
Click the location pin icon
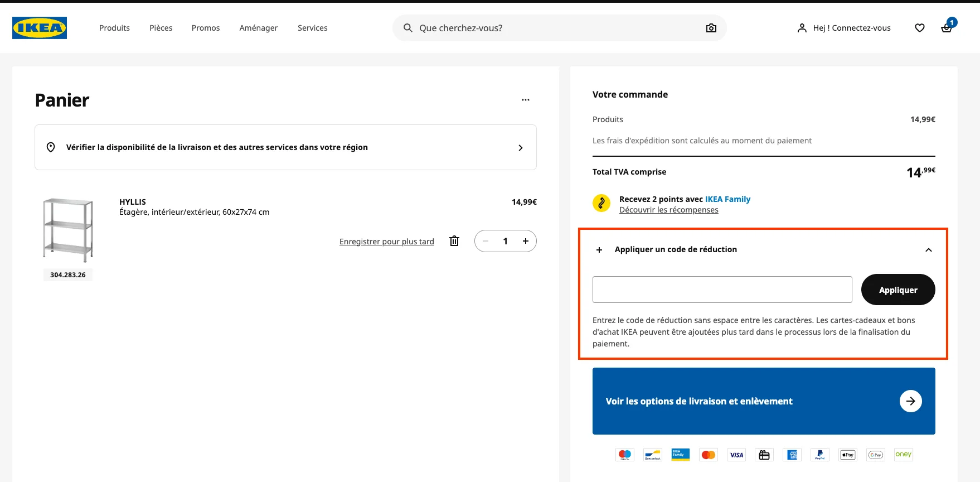[x=51, y=147]
